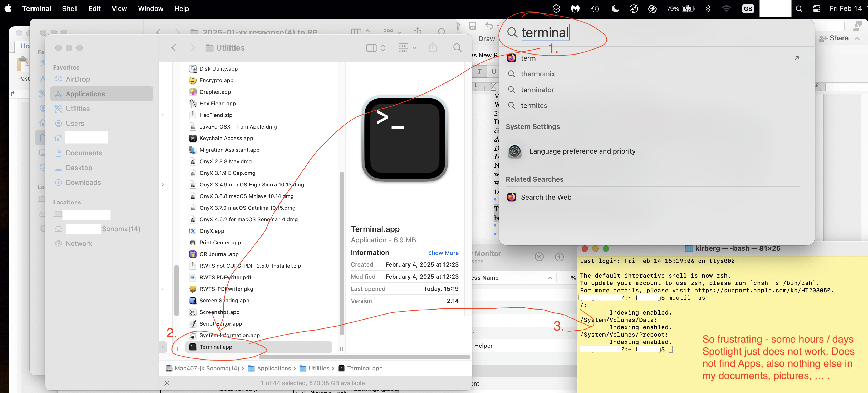Image resolution: width=868 pixels, height=393 pixels.
Task: Open the Window menu
Action: 150,9
